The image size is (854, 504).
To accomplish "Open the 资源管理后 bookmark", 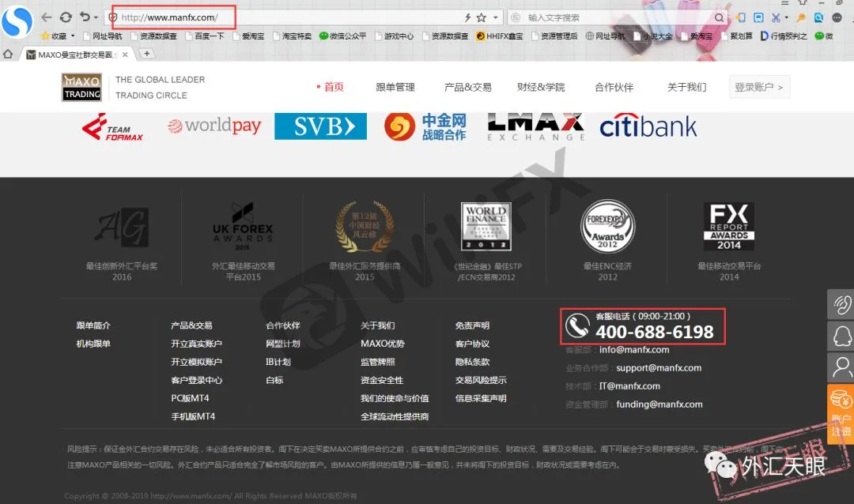I will 554,36.
